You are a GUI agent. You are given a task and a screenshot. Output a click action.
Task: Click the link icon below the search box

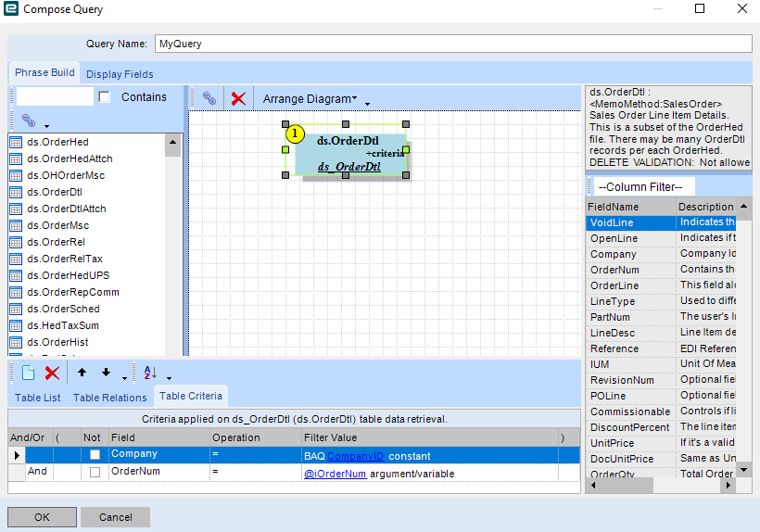(x=29, y=120)
